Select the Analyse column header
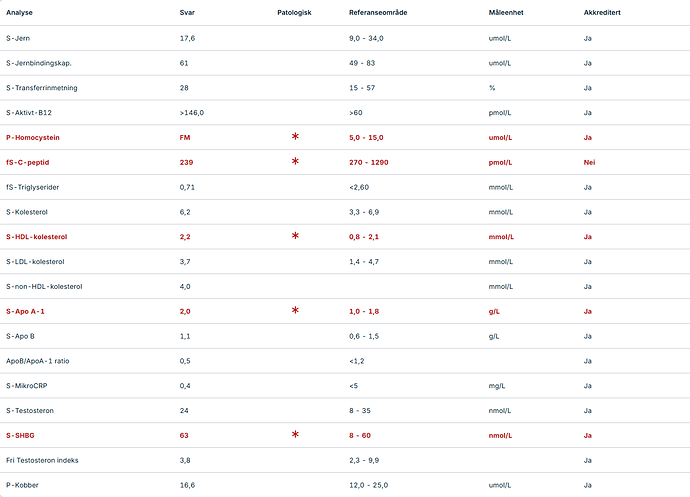The width and height of the screenshot is (690, 497). click(19, 12)
